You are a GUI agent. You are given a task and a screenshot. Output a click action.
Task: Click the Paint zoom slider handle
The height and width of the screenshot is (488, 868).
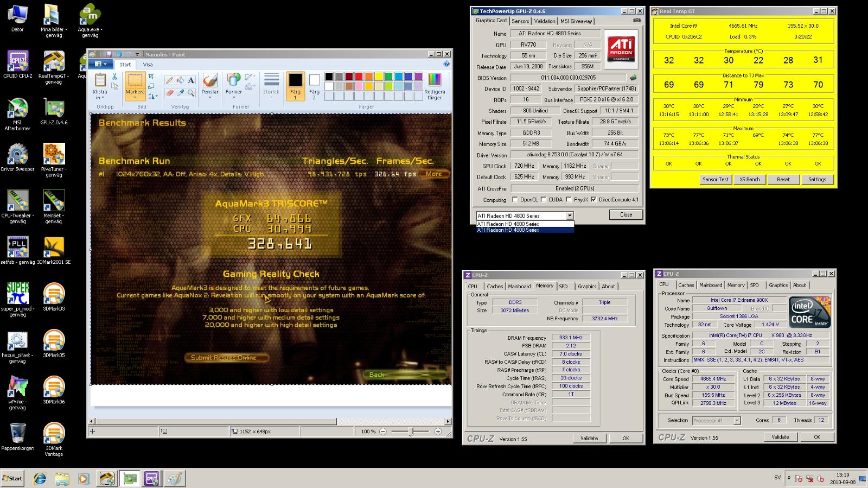click(x=412, y=432)
